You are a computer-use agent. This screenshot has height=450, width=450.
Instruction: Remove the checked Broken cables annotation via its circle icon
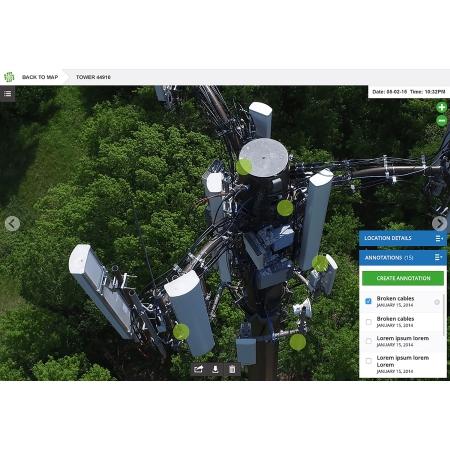pos(437,302)
